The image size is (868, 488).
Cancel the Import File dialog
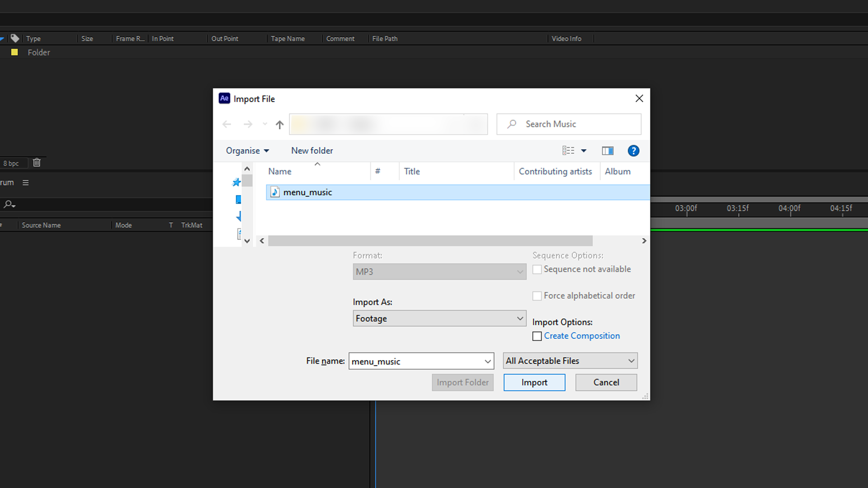[x=606, y=383]
